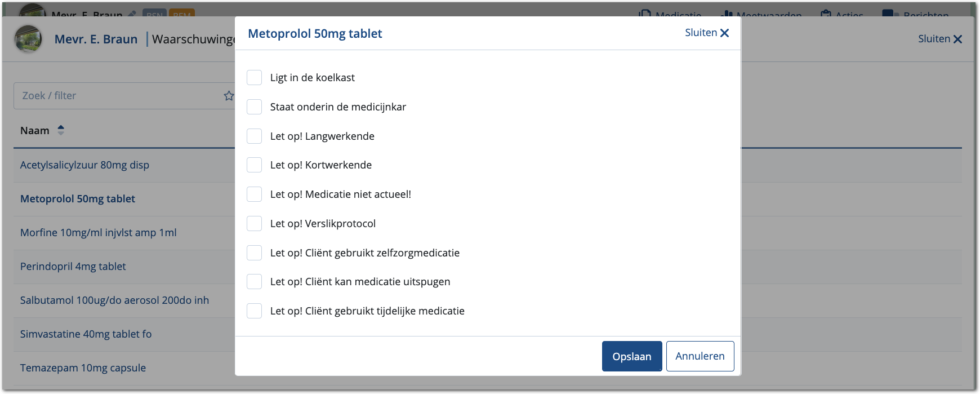Select the 'Let op! Kortwerkende' checkbox

[255, 165]
